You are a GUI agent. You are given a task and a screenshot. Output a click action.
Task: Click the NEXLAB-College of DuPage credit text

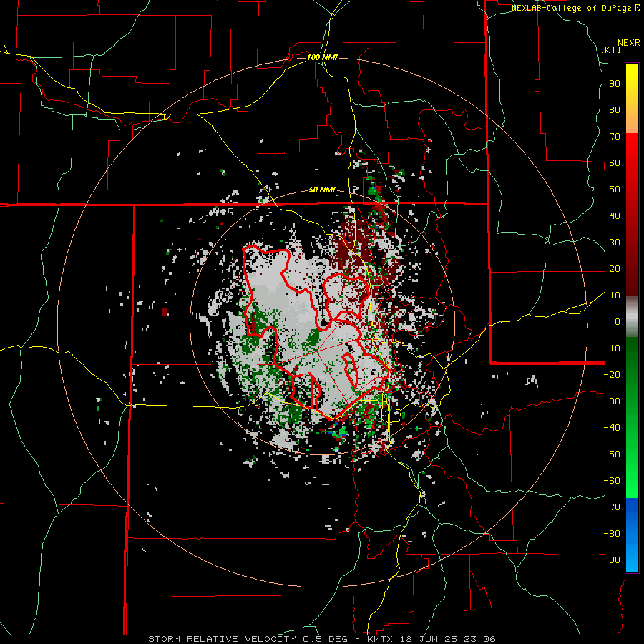point(575,8)
